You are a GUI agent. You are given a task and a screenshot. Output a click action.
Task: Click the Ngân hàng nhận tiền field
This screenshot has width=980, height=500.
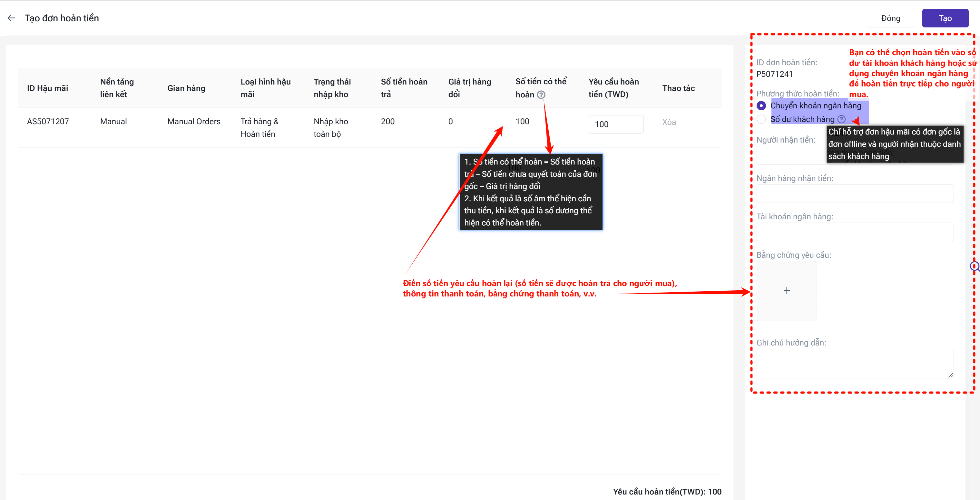[855, 194]
